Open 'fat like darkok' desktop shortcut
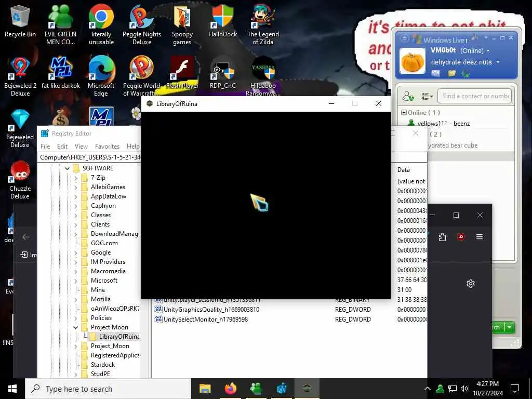 (61, 73)
